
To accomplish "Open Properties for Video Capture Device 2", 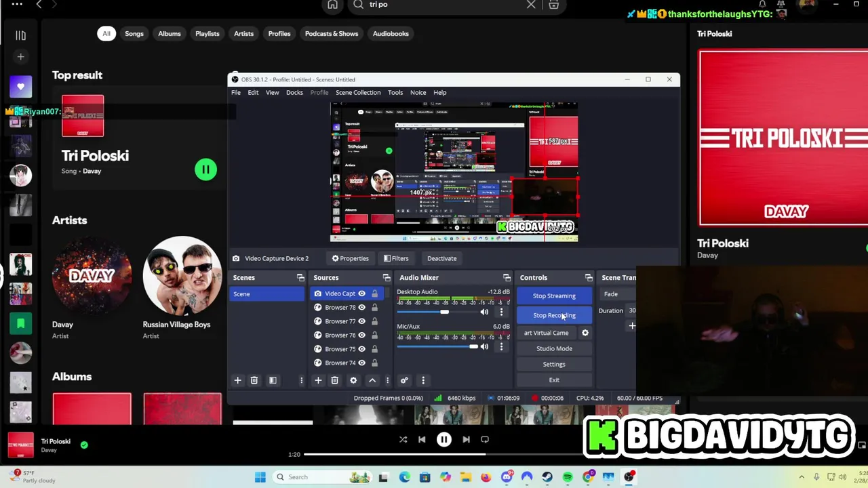I will click(x=350, y=258).
